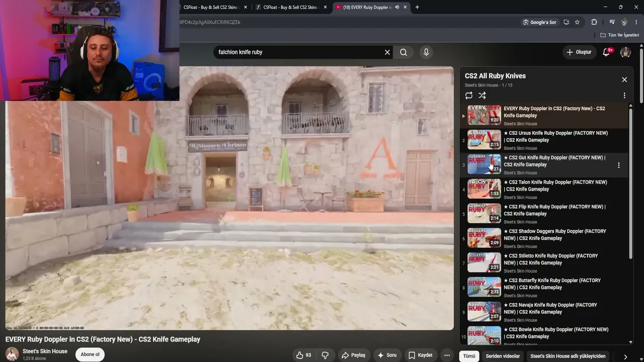Click the CS2 All Ruby Knives playlist title
Screen dimensions: 644x362
[495, 76]
